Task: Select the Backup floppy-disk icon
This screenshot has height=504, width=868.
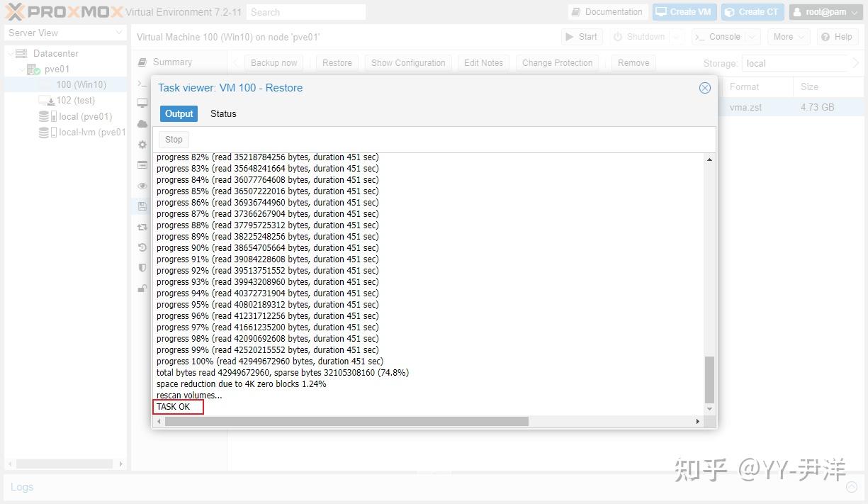Action: point(142,206)
